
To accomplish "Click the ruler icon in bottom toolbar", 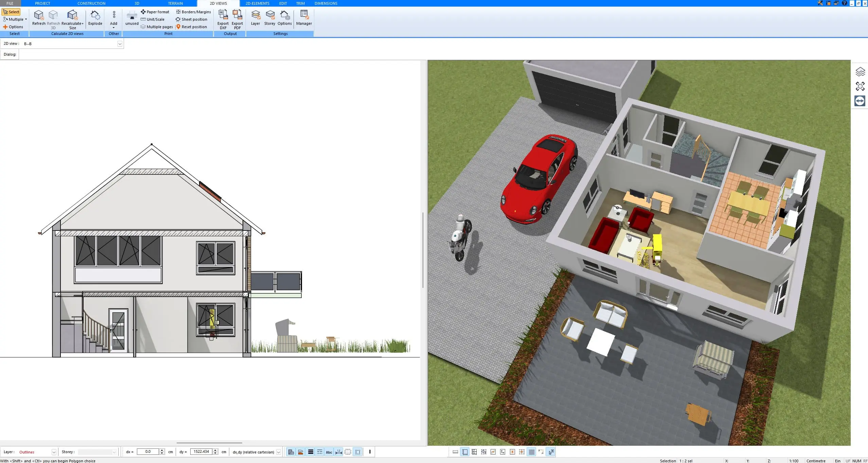I will coord(455,452).
